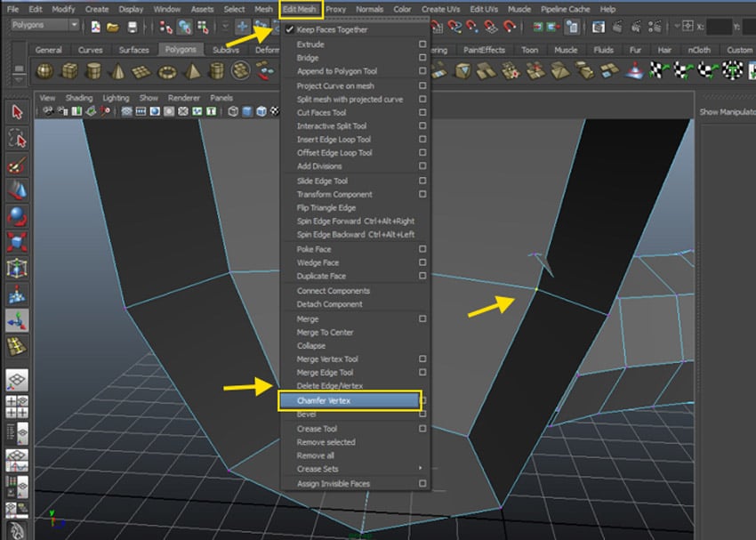This screenshot has width=756, height=540.
Task: Click the save scene icon in the toolbar
Action: pos(134,27)
